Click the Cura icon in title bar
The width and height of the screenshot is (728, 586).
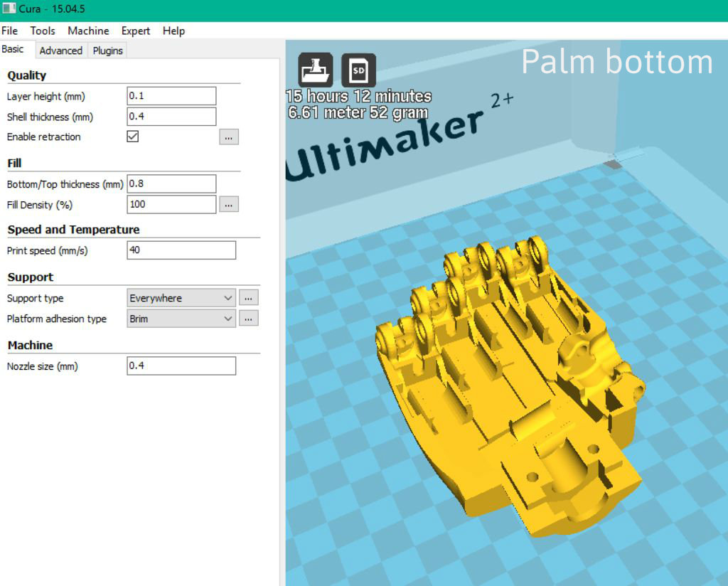point(9,9)
